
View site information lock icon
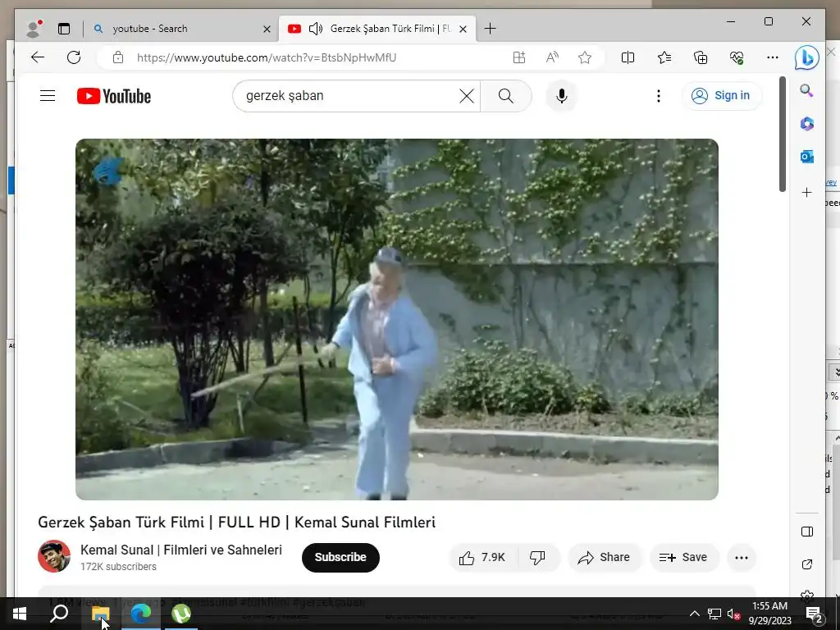[x=118, y=57]
